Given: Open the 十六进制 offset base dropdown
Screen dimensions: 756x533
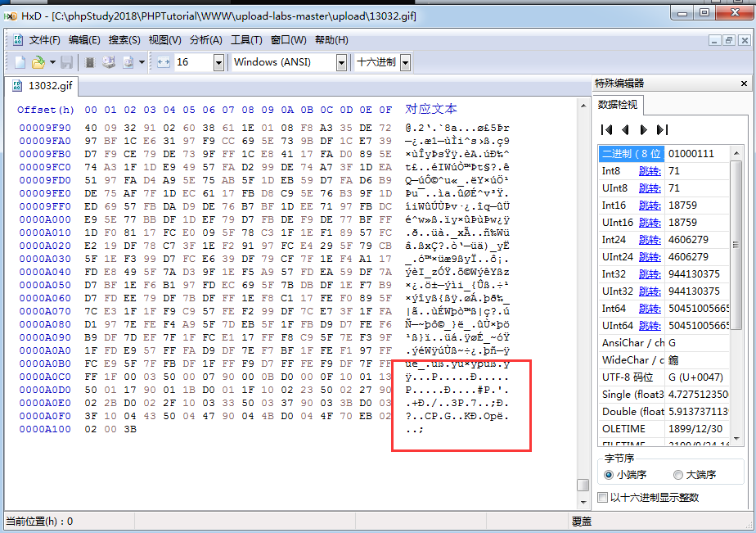Looking at the screenshot, I should (406, 61).
